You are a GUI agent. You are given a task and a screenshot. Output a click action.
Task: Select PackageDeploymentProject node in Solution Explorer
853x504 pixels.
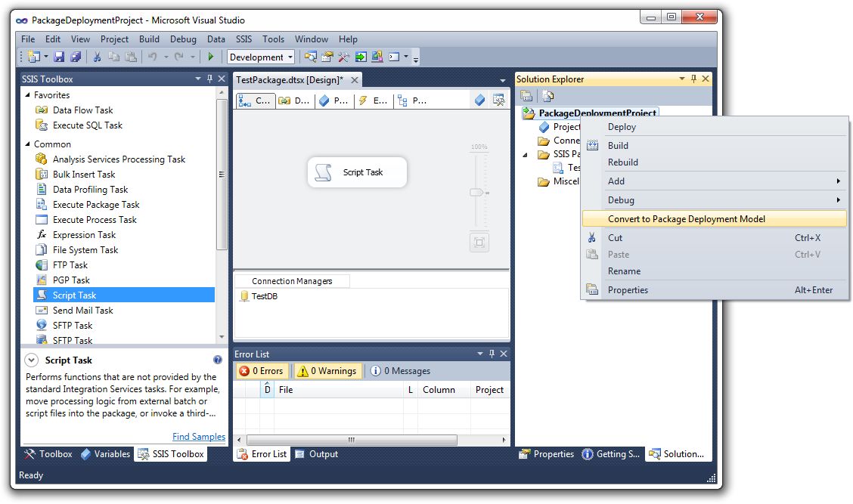pos(591,113)
